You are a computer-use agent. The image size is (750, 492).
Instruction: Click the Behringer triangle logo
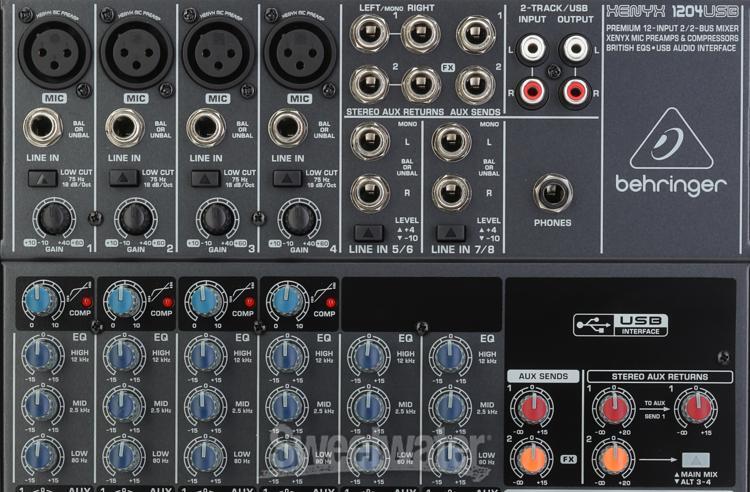point(671,139)
